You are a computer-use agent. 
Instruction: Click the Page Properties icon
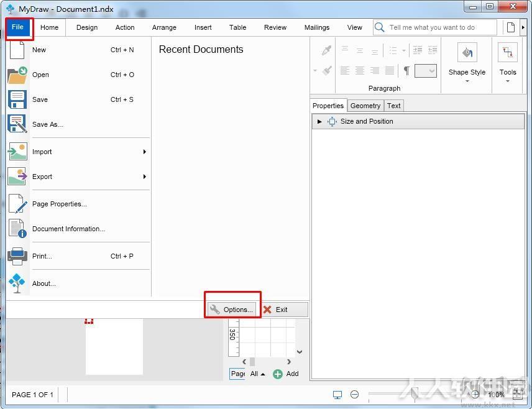coord(17,204)
